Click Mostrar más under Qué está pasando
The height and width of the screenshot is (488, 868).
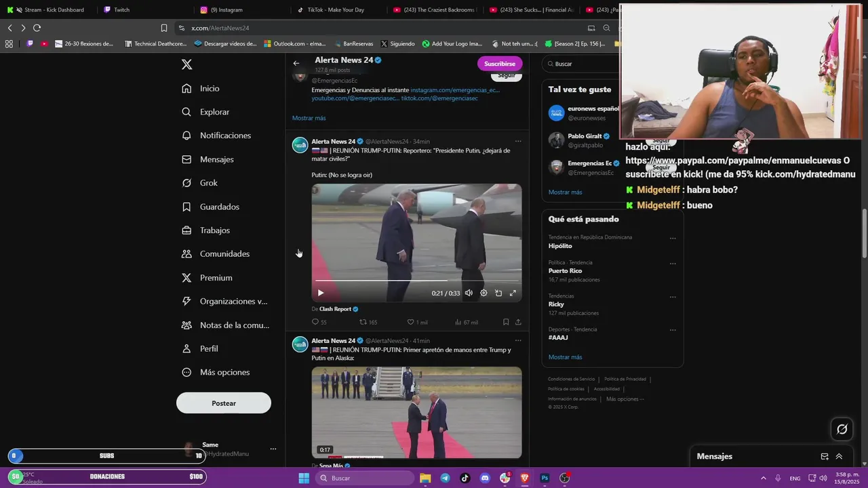(565, 357)
